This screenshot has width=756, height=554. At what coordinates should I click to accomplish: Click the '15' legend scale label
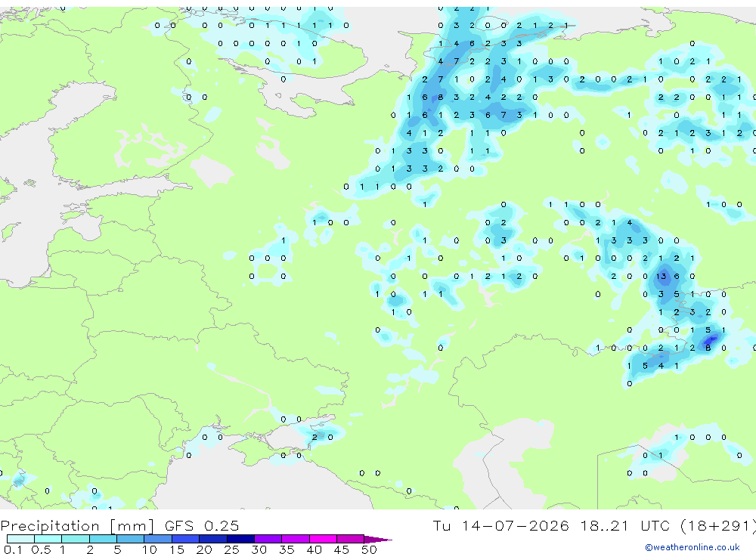point(177,549)
